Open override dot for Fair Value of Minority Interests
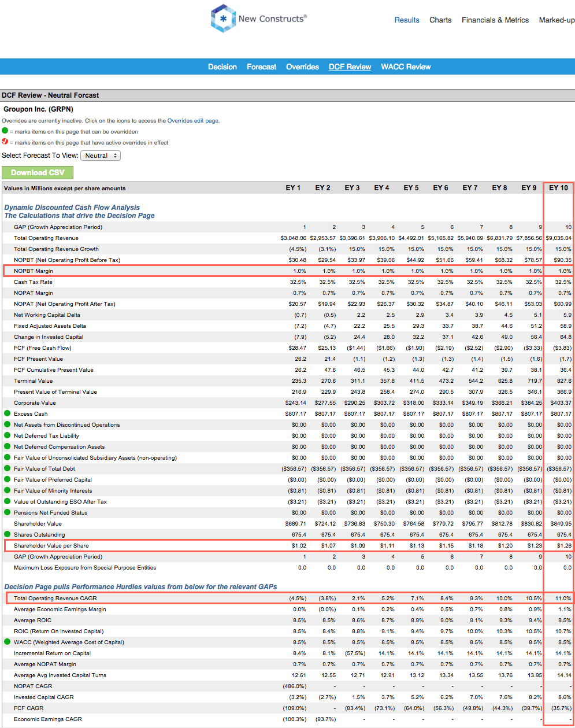Image resolution: width=575 pixels, height=728 pixels. point(8,490)
